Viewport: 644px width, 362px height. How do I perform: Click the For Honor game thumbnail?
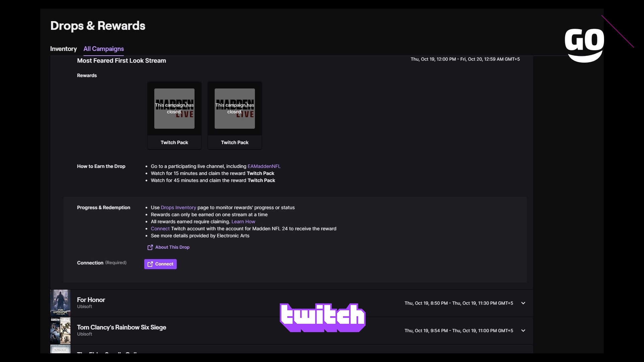coord(61,302)
